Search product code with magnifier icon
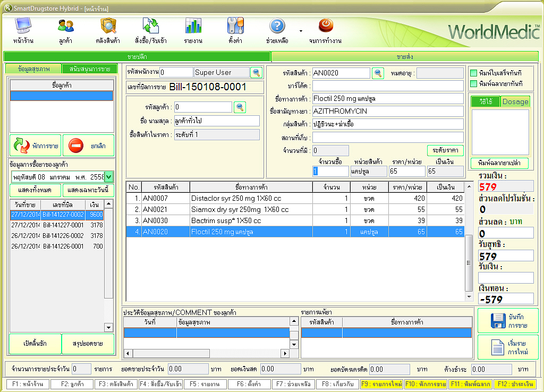This screenshot has width=544, height=392. pos(378,73)
